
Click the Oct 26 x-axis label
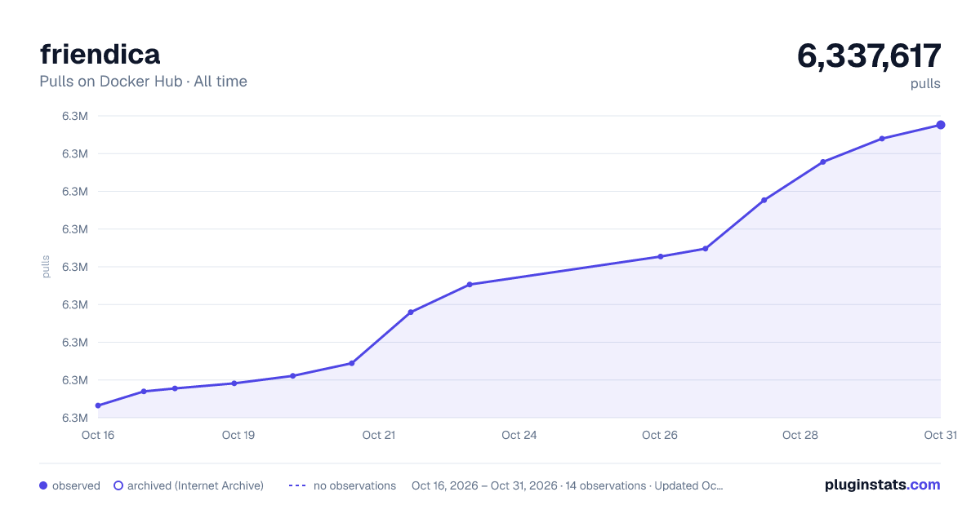point(660,435)
